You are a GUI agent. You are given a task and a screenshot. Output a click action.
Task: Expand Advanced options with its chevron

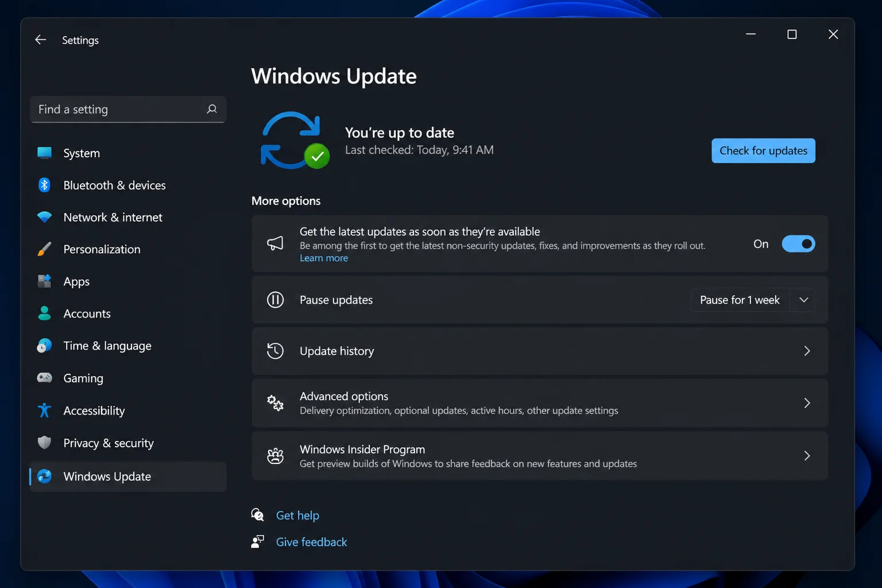807,403
